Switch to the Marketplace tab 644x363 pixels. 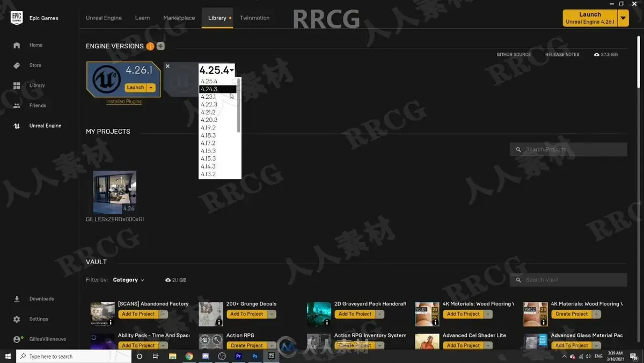(179, 18)
